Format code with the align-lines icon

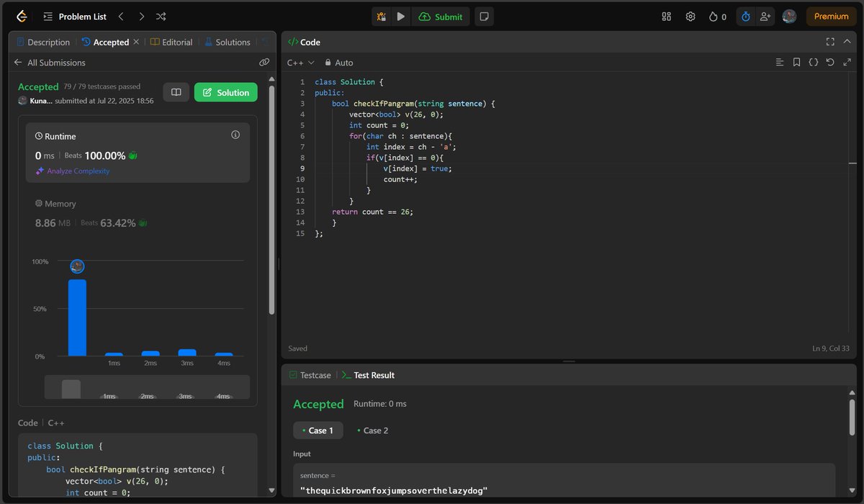pos(780,63)
